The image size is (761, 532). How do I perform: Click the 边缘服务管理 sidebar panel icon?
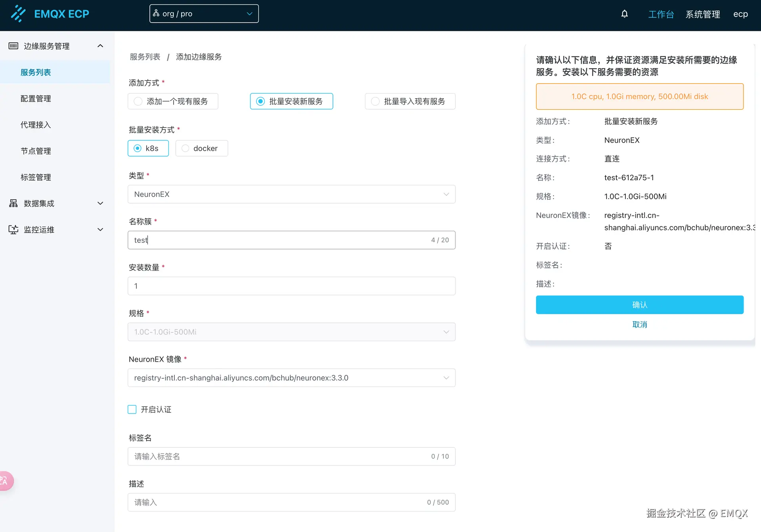(x=13, y=46)
